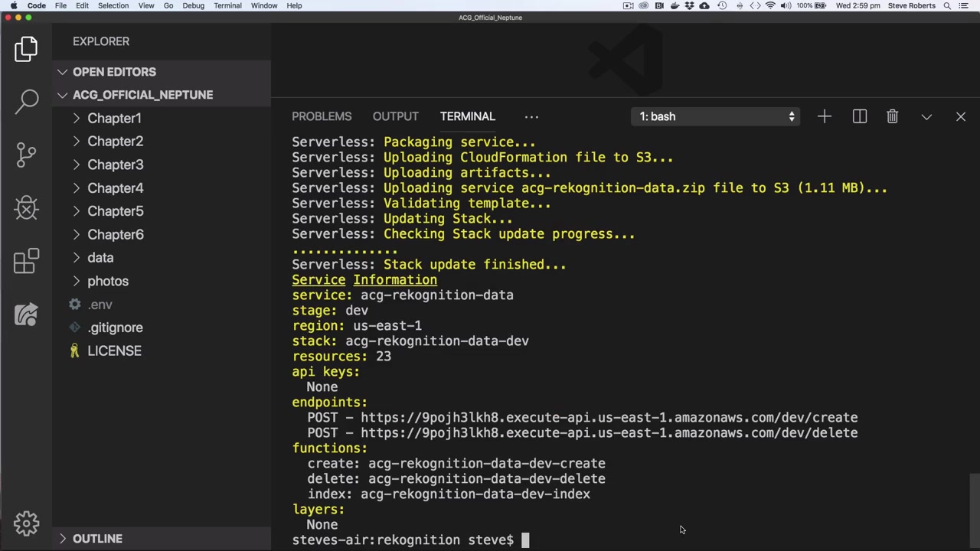Switch to the OUTPUT tab

[x=395, y=116]
